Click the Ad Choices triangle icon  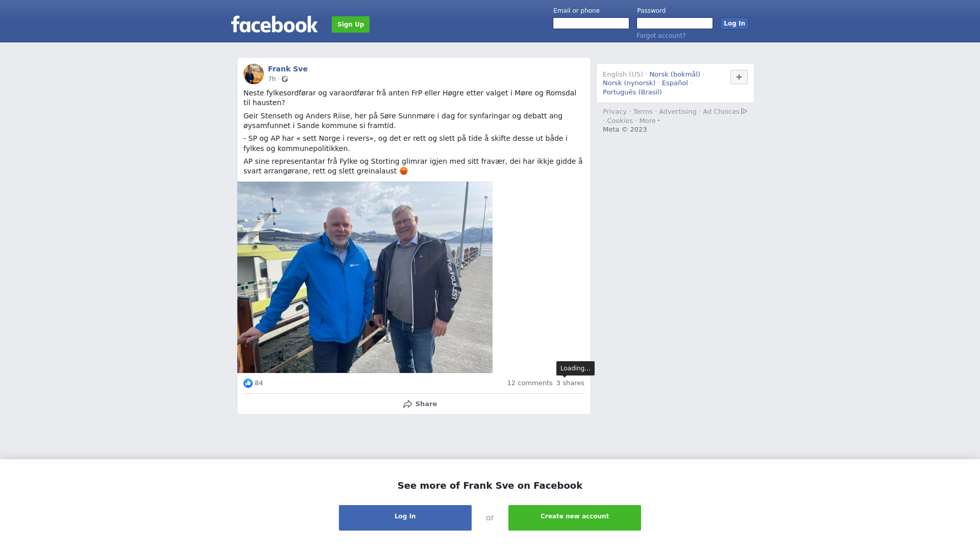pos(744,111)
